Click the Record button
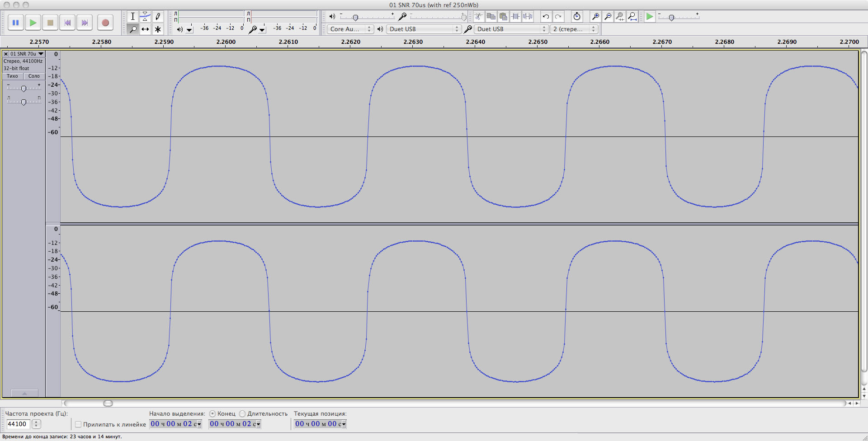 (x=105, y=23)
